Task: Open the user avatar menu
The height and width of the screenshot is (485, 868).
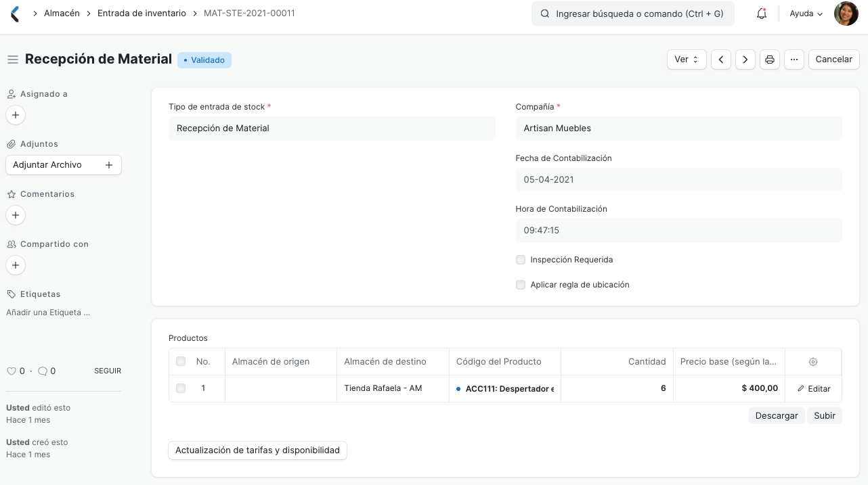Action: pyautogui.click(x=846, y=14)
